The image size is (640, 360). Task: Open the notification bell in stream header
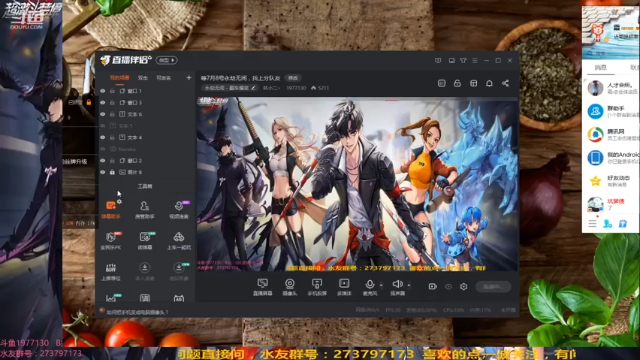(x=489, y=83)
